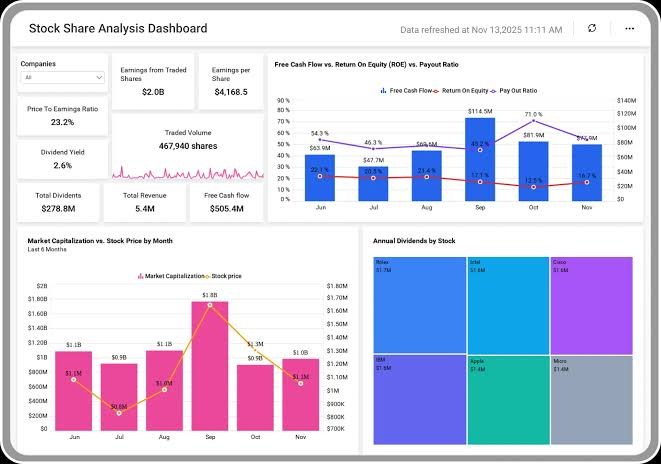Select the Cisco treemap tile
This screenshot has height=464, width=661.
[x=592, y=305]
